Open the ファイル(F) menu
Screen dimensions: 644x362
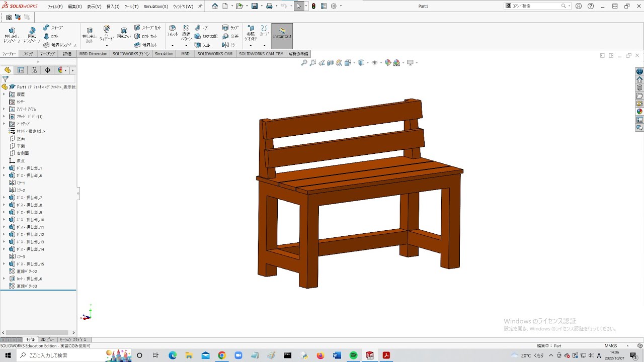click(55, 7)
